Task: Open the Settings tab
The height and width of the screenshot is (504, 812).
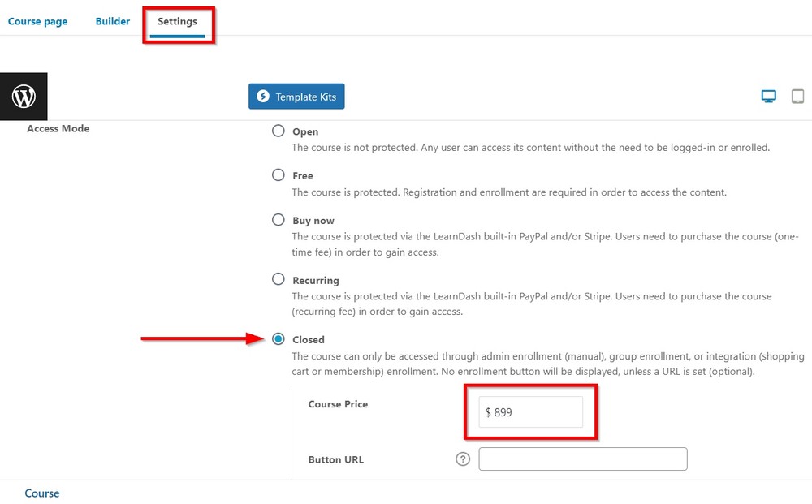Action: coord(179,22)
